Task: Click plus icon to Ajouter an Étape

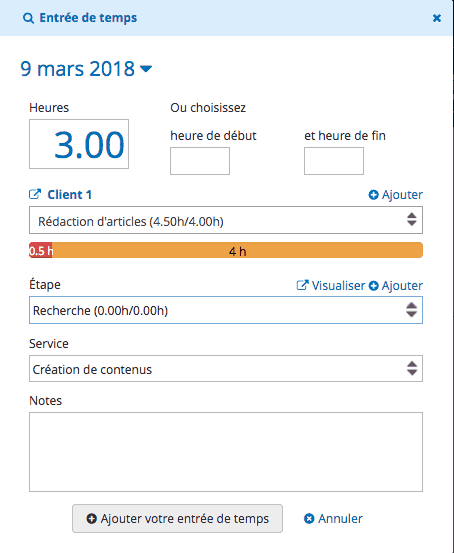Action: coord(374,286)
